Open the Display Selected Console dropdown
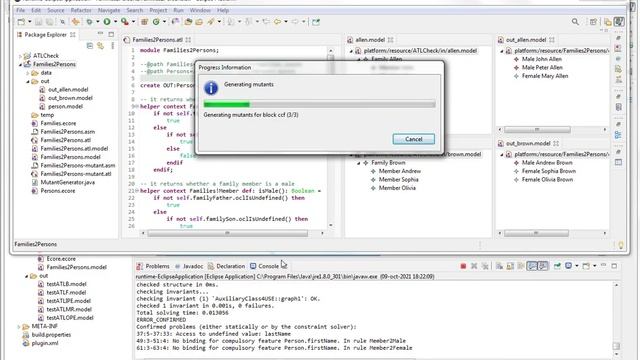The width and height of the screenshot is (640, 360). (x=576, y=266)
